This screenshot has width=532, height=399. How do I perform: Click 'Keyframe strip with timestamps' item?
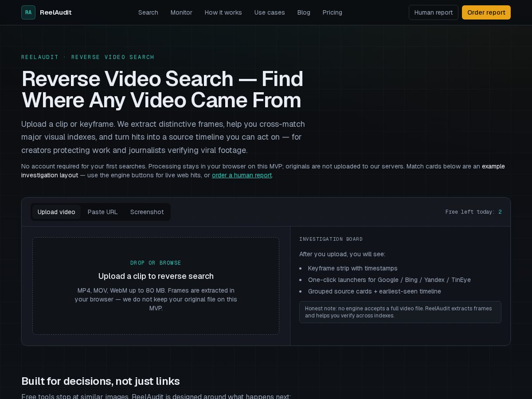coord(352,268)
